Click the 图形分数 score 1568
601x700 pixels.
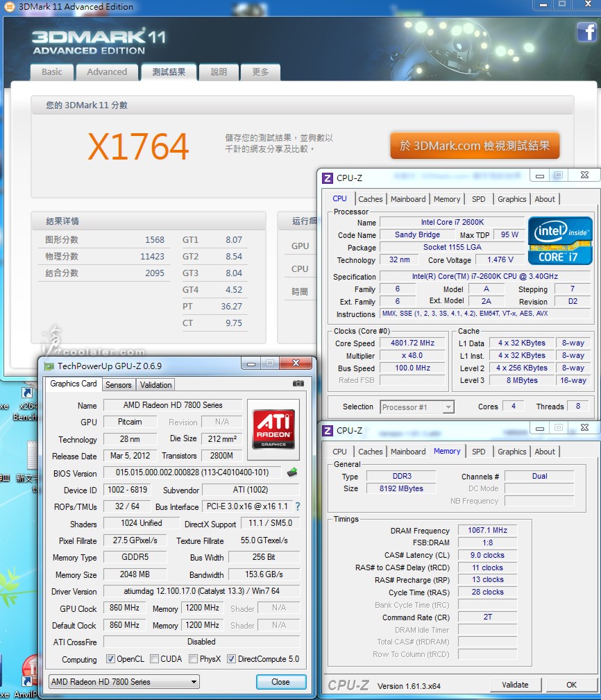[155, 240]
